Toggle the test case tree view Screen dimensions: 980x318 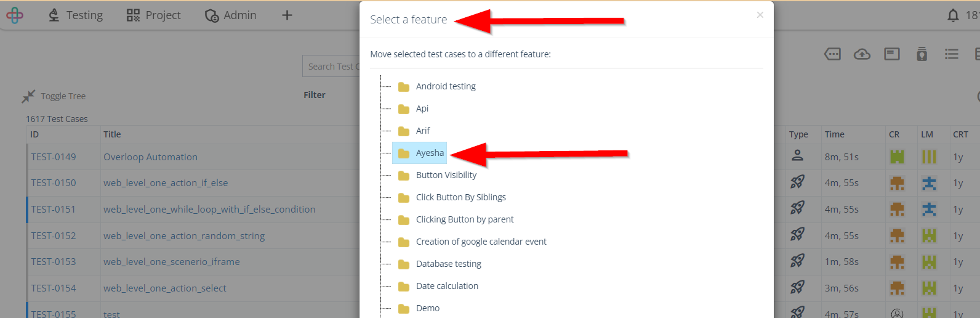click(x=54, y=96)
